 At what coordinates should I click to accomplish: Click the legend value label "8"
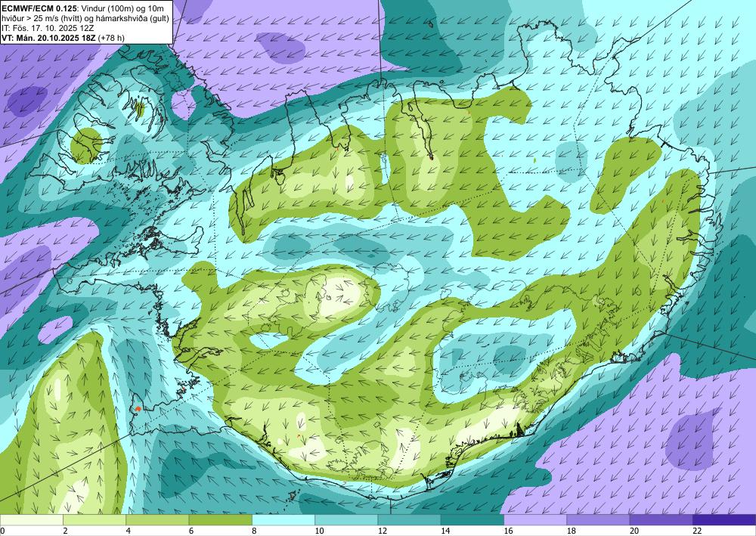tap(254, 531)
